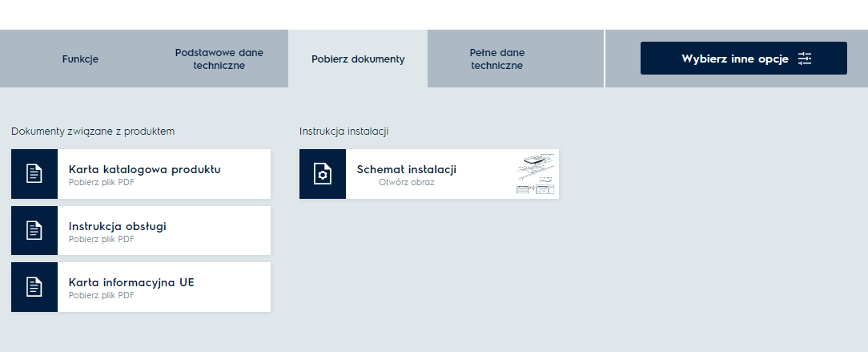Open the Podstawowe dane techniczne tab
The height and width of the screenshot is (352, 868).
coord(219,59)
